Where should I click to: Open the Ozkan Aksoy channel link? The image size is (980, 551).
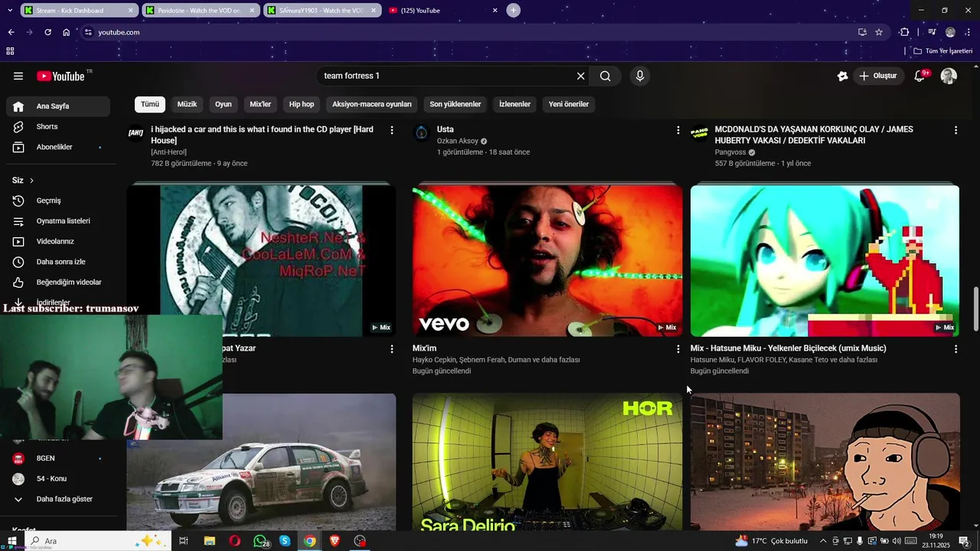point(457,141)
